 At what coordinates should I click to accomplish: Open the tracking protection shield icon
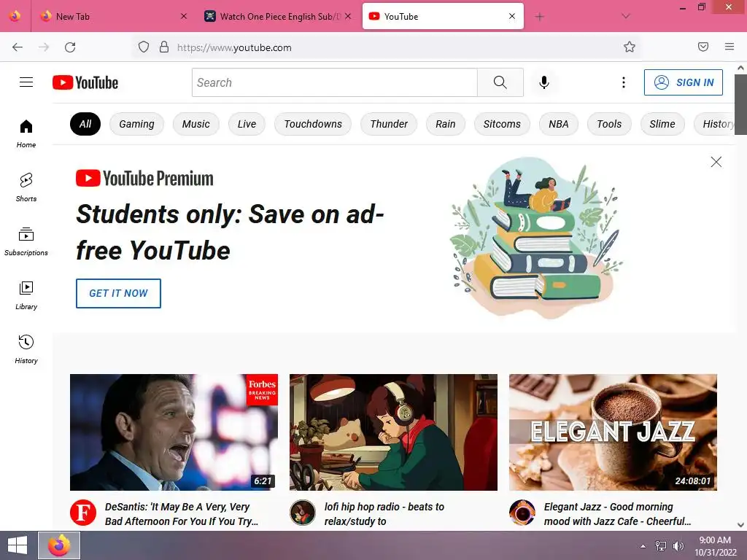point(144,47)
